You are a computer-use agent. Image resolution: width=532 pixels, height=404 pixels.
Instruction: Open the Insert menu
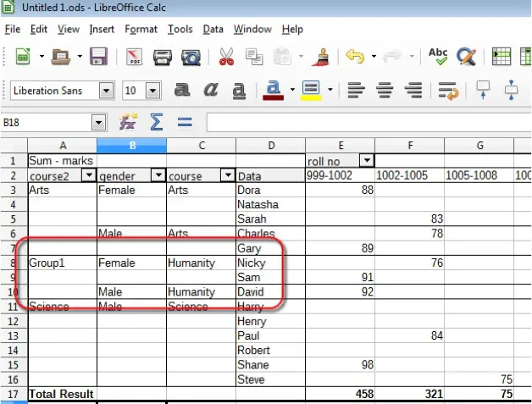tap(102, 29)
